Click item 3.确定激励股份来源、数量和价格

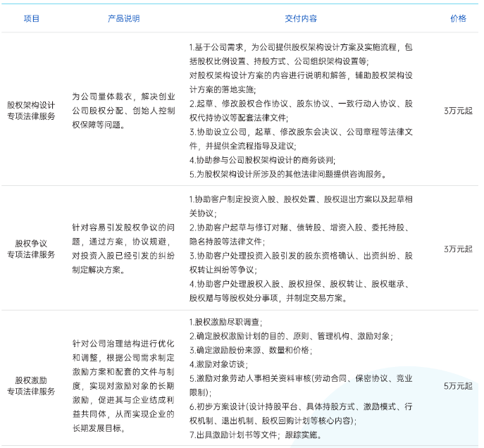pyautogui.click(x=251, y=350)
